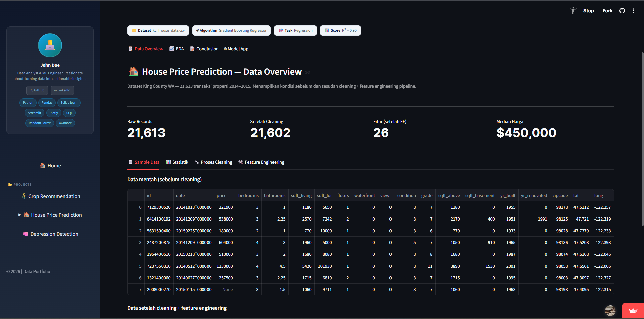Select the Proses Cleaning sub-tab
This screenshot has height=319, width=644.
point(213,162)
